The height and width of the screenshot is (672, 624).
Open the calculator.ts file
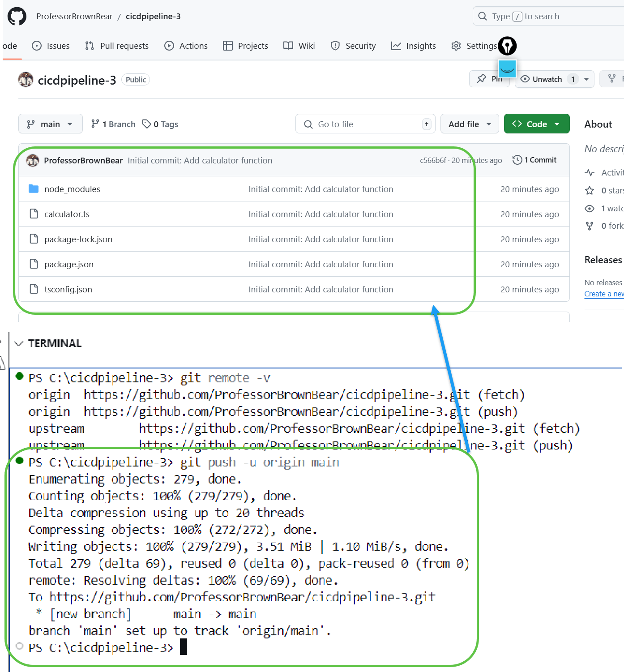pos(67,214)
